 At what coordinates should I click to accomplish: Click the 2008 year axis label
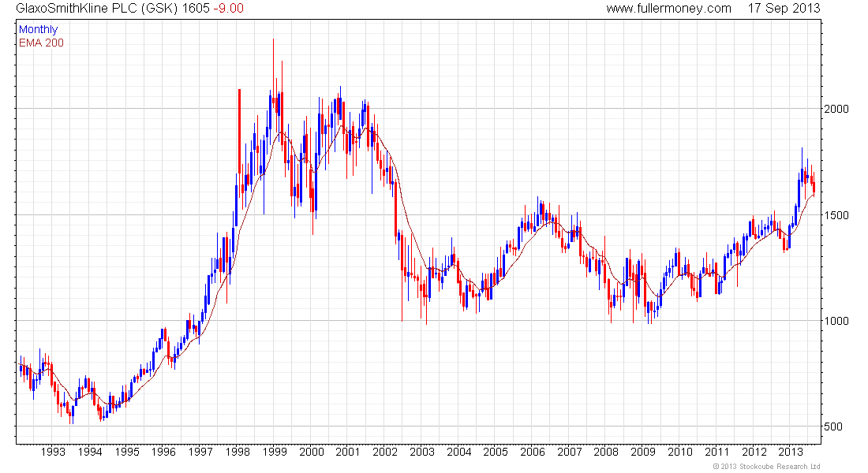pos(606,452)
